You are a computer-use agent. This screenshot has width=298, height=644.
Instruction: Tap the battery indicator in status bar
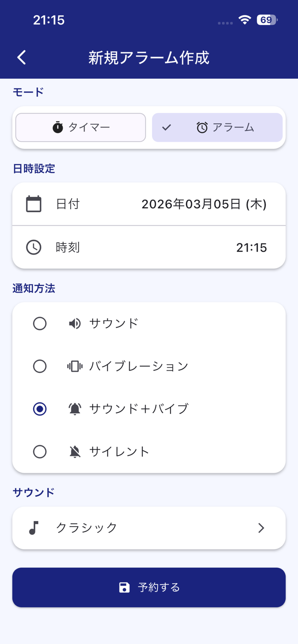click(x=267, y=20)
